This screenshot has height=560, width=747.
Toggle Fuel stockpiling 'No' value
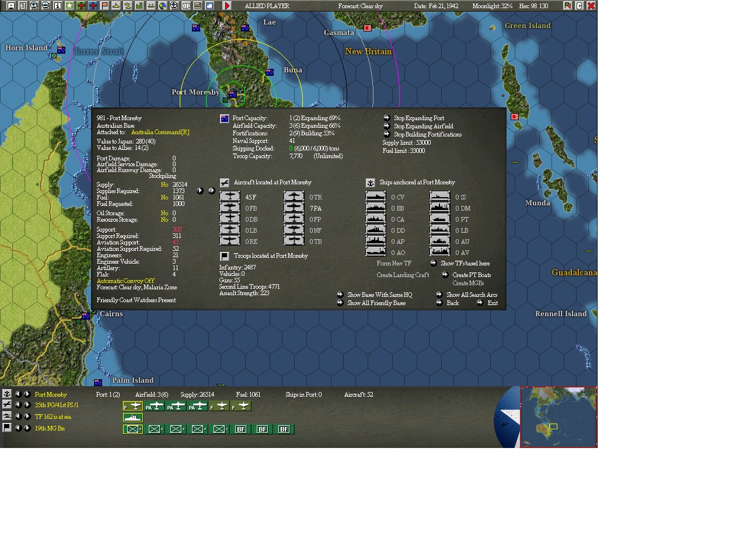165,197
